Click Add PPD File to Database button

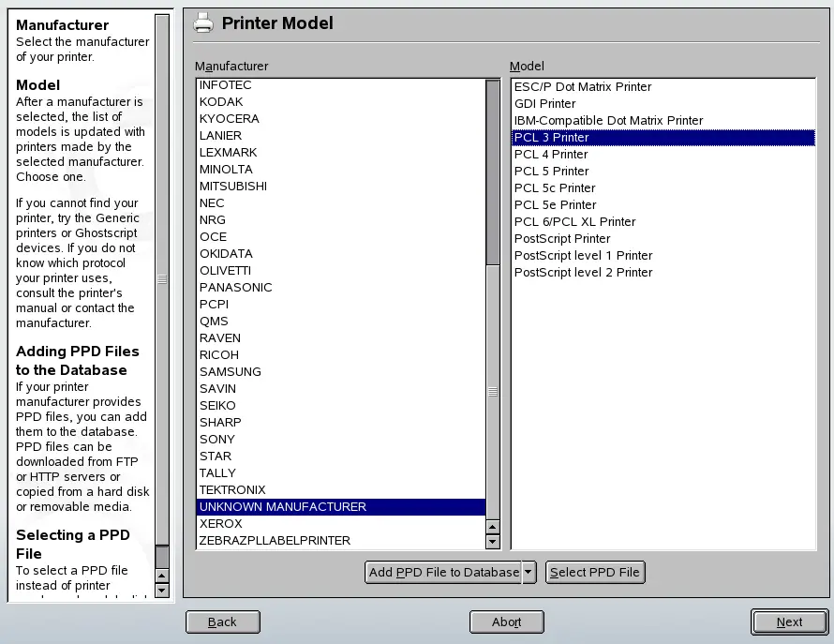(443, 572)
